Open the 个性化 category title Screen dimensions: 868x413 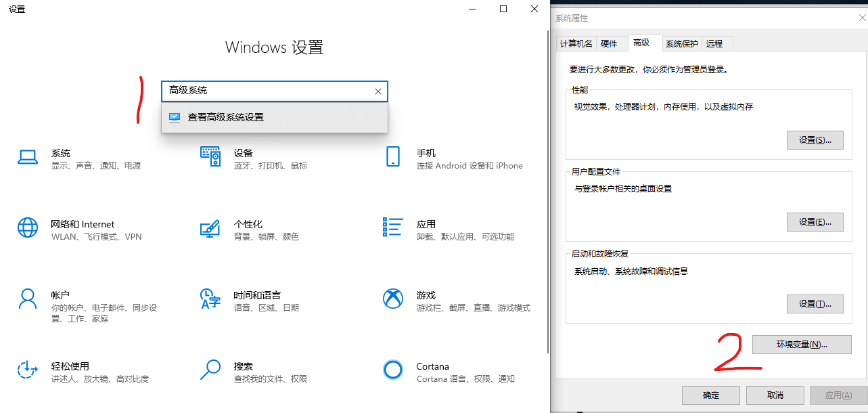tap(248, 224)
